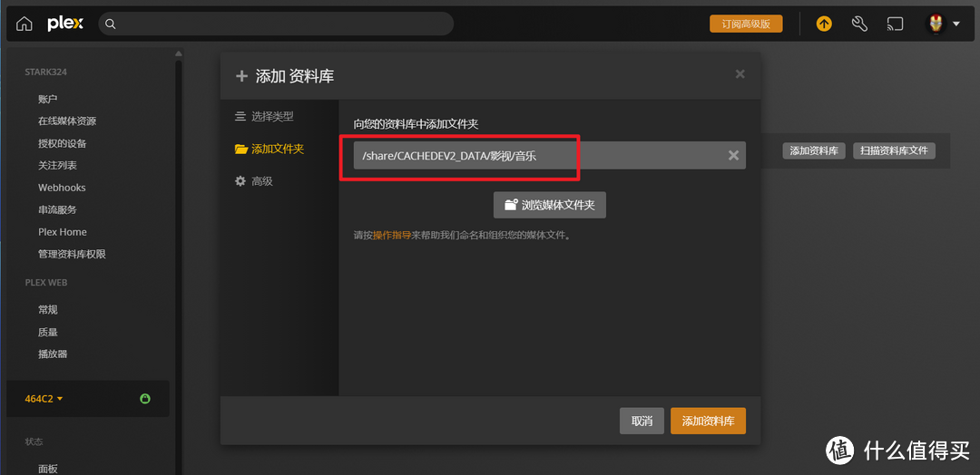
Task: Confirm with orange 添加资料库 button
Action: tap(708, 421)
